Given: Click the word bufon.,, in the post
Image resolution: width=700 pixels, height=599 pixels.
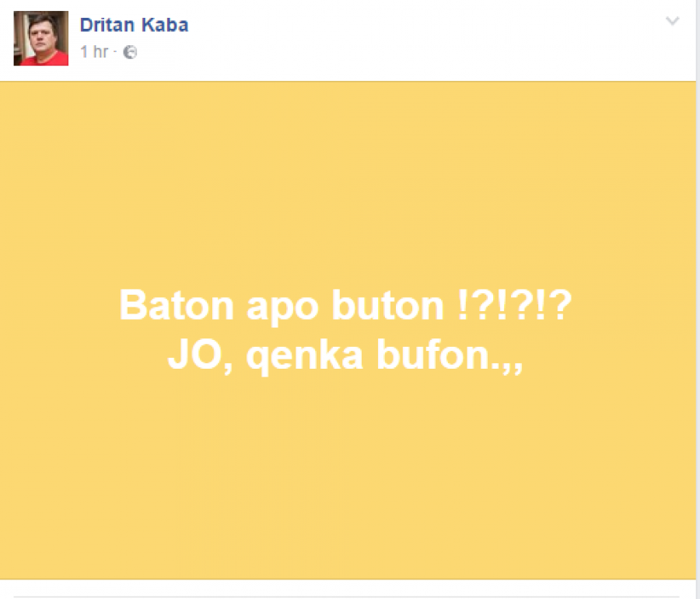Looking at the screenshot, I should coord(450,356).
